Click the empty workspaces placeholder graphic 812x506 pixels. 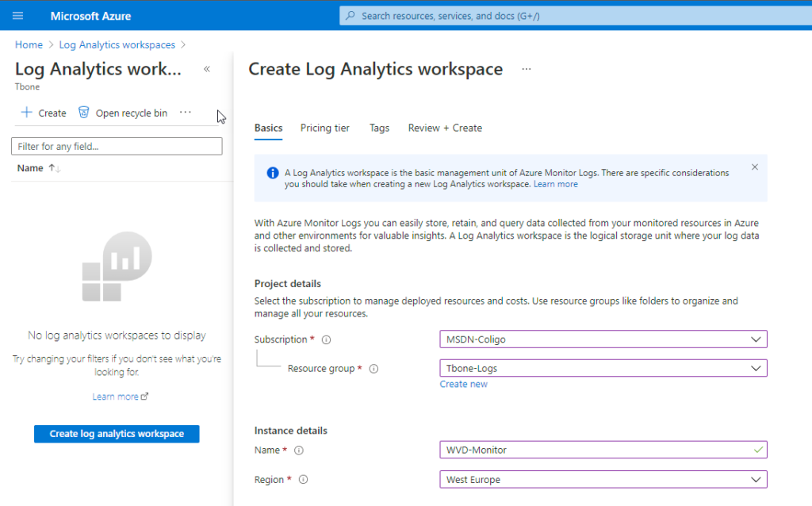click(x=117, y=266)
